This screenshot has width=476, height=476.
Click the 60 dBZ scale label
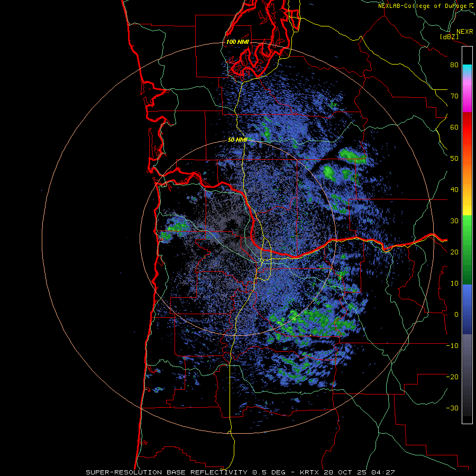[454, 127]
